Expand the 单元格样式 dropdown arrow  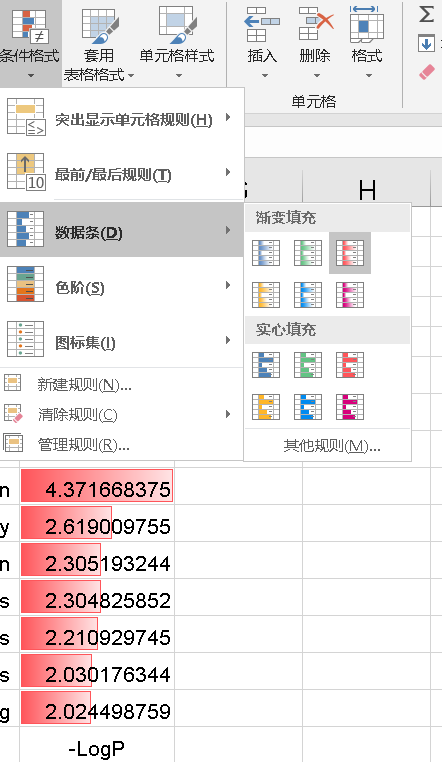179,76
